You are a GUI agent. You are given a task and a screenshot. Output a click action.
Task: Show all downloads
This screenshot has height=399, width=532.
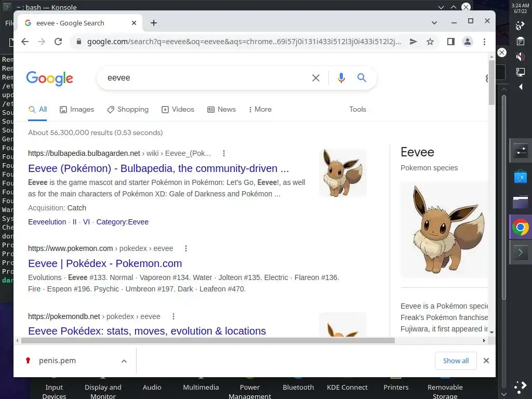[456, 361]
